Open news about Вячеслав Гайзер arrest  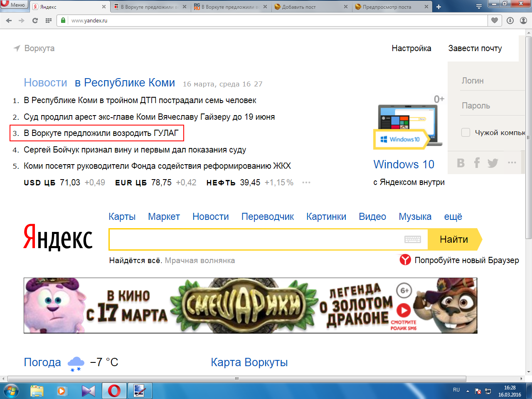pyautogui.click(x=149, y=117)
